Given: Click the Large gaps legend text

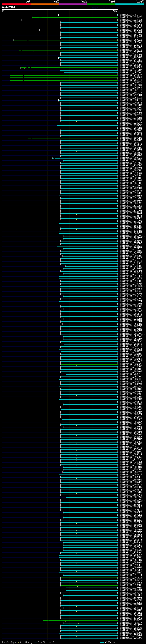Looking at the screenshot, I should 28,642.
